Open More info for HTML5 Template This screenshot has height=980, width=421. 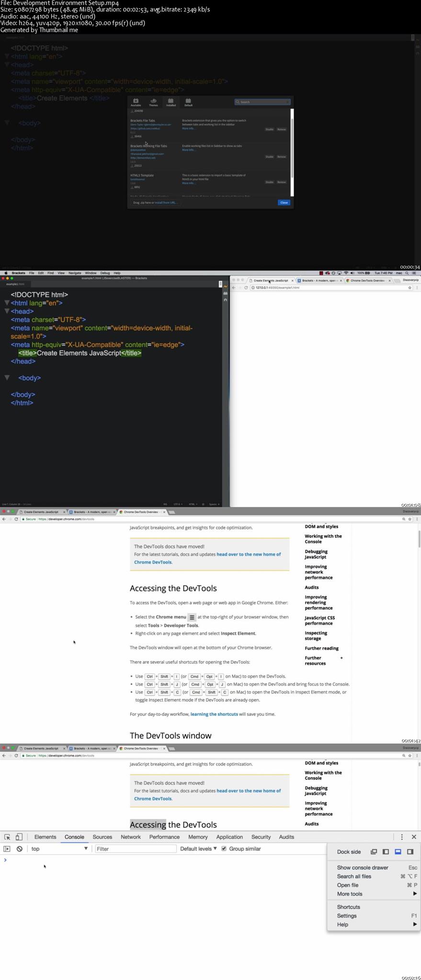pyautogui.click(x=188, y=183)
